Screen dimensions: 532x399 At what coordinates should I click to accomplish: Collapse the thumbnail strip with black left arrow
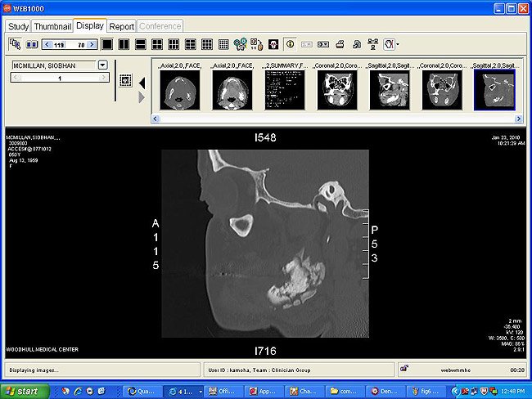[x=142, y=83]
